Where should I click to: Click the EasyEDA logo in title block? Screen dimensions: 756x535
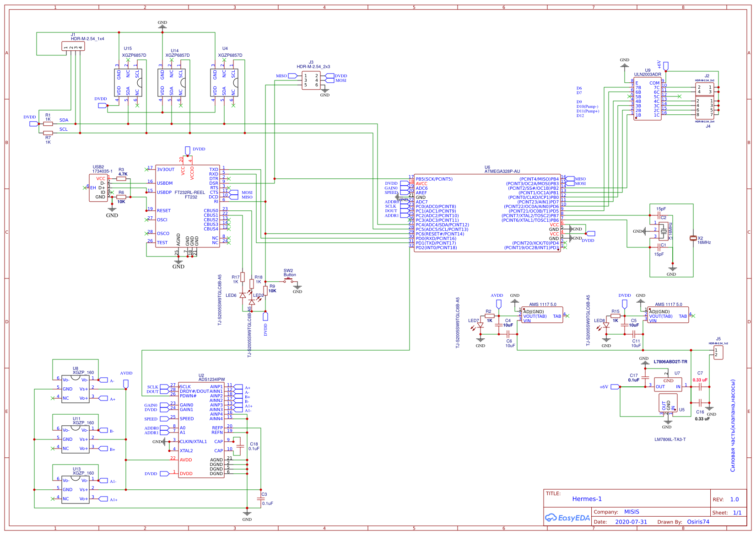pos(567,518)
